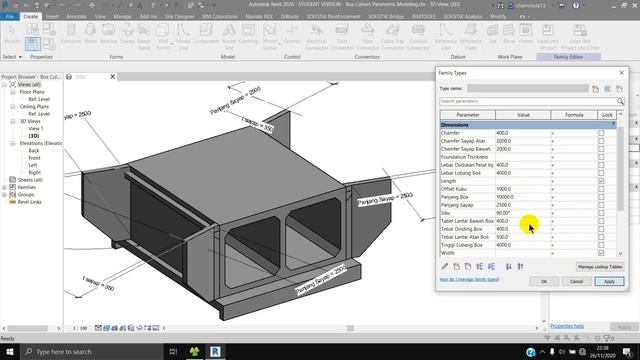This screenshot has width=640, height=360.
Task: Click OK in Family Types dialog
Action: click(x=544, y=282)
